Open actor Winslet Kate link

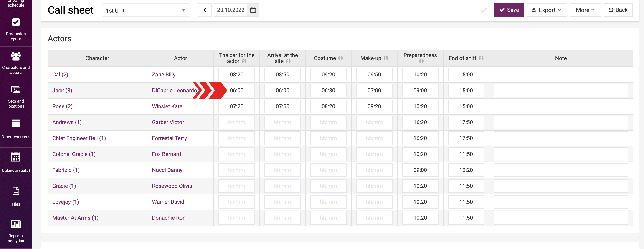coord(167,106)
